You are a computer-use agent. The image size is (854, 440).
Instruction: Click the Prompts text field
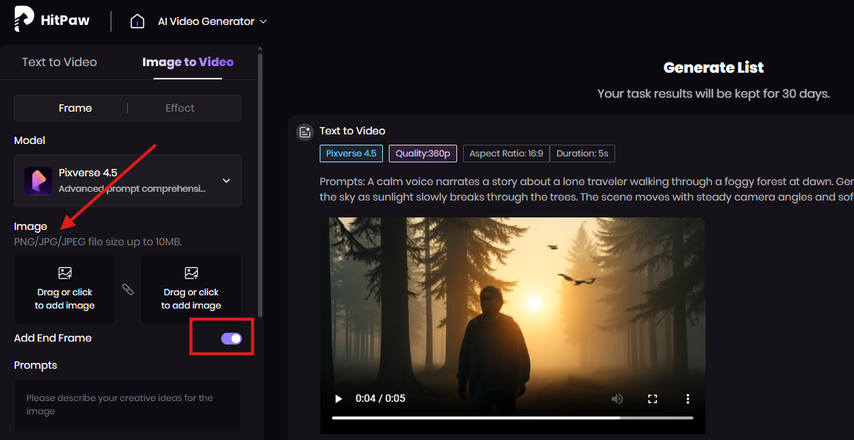tap(128, 406)
